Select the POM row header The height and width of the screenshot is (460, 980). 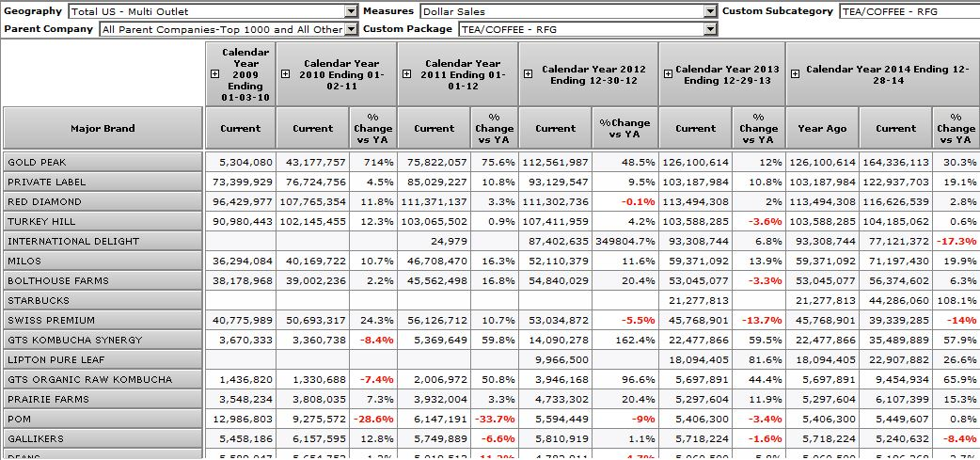coord(103,419)
